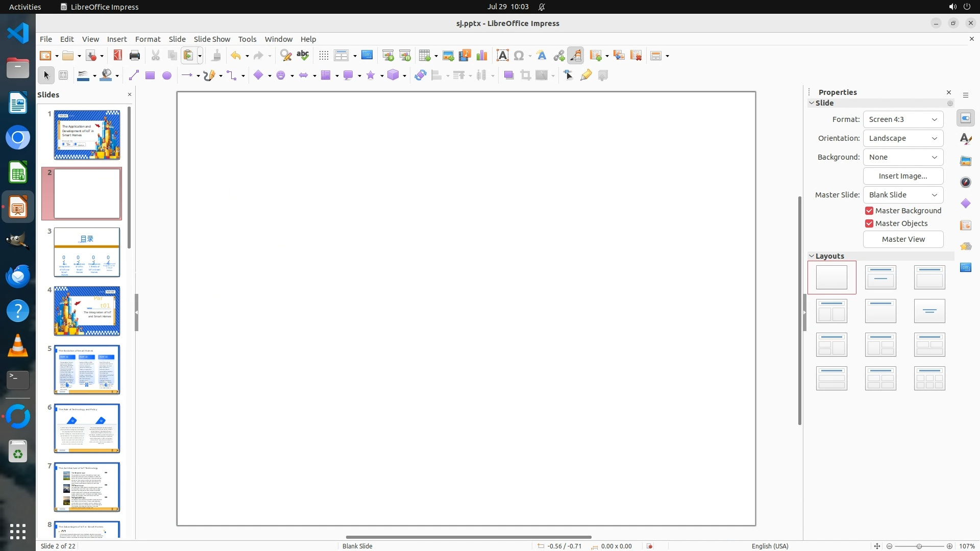Open the Orientation Landscape dropdown
The width and height of the screenshot is (980, 551).
[902, 138]
